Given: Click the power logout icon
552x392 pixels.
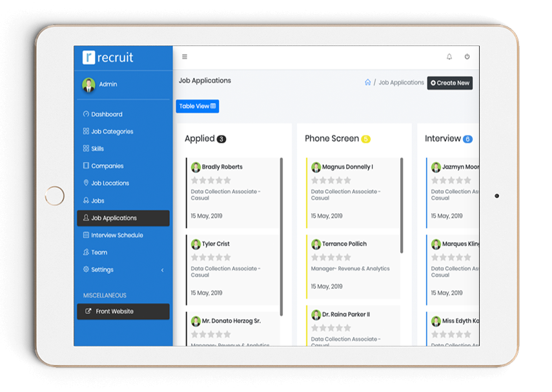Looking at the screenshot, I should pyautogui.click(x=467, y=57).
